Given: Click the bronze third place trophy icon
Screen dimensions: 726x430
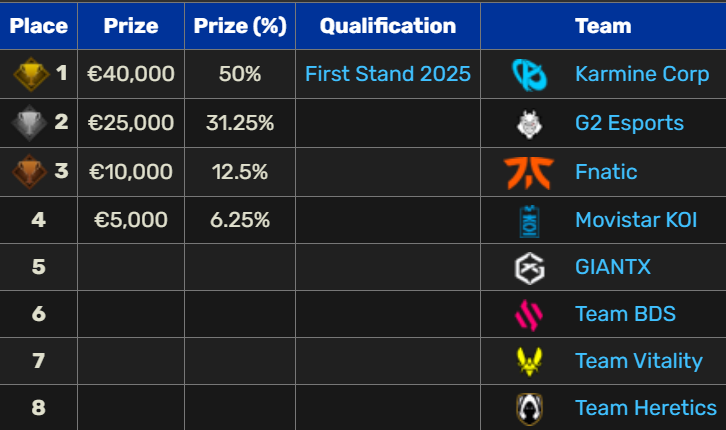Looking at the screenshot, I should click(x=29, y=172).
